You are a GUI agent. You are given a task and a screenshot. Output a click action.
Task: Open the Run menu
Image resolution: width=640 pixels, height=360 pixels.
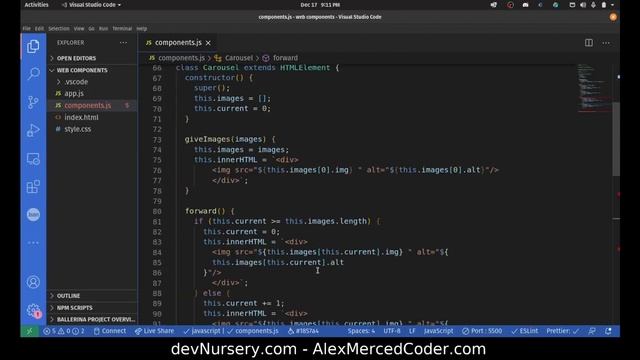[103, 29]
